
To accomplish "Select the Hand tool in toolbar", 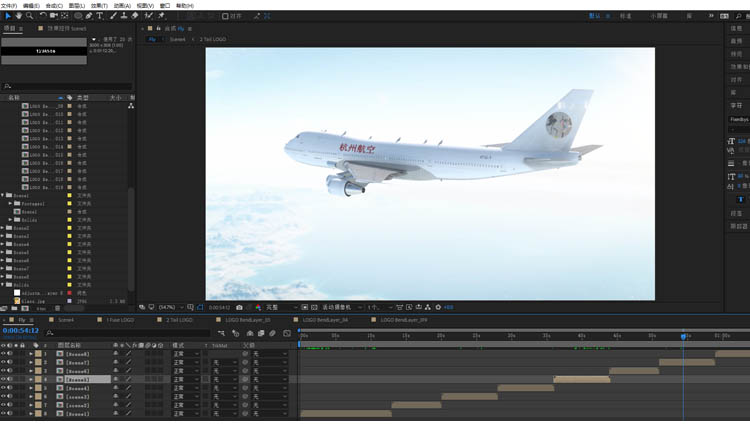I will [18, 16].
